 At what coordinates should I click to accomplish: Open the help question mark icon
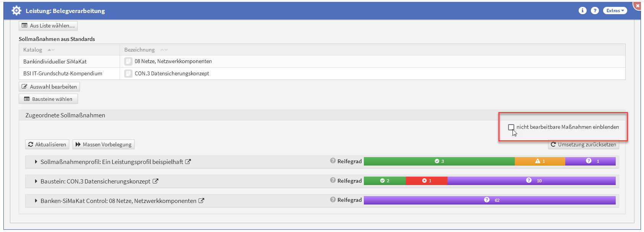595,11
